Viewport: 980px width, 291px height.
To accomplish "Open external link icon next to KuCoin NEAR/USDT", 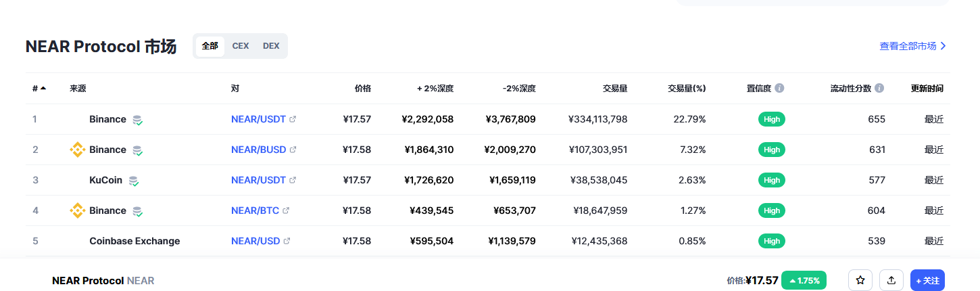I will point(293,180).
